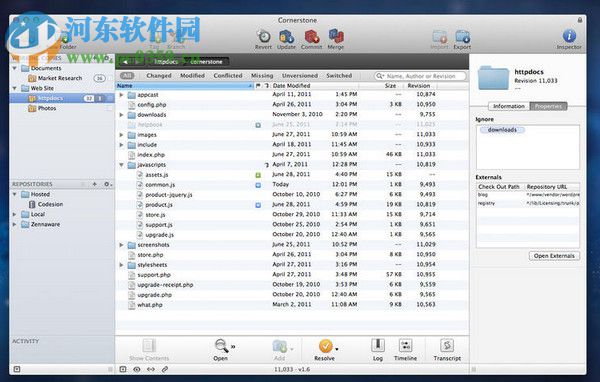Expand the screenshots folder
Image resolution: width=600 pixels, height=382 pixels.
(x=121, y=245)
